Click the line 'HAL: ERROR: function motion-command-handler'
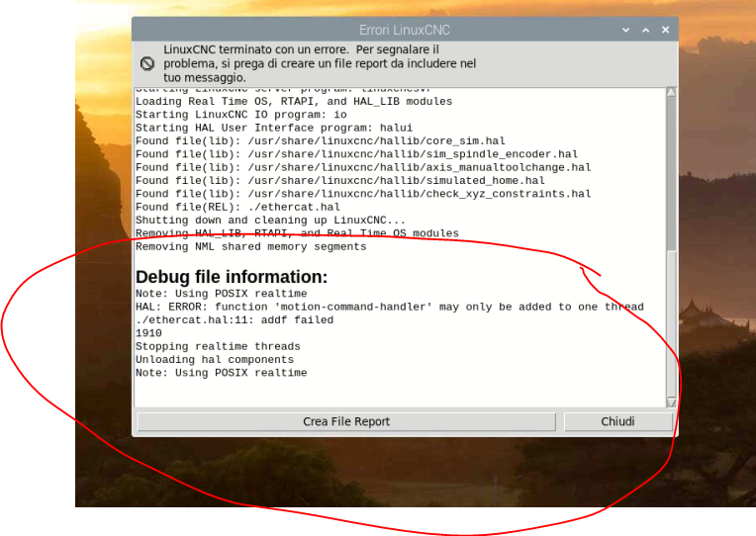The width and height of the screenshot is (756, 536). tap(390, 307)
